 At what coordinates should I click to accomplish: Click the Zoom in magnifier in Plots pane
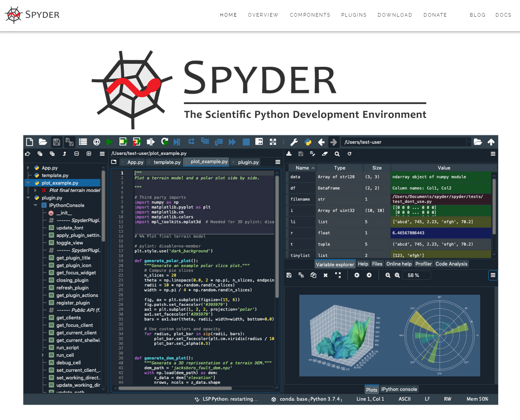[x=397, y=275]
